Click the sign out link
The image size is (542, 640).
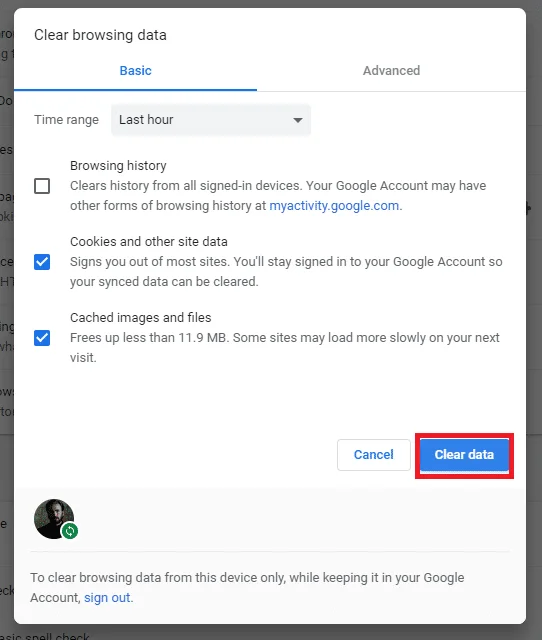[107, 598]
